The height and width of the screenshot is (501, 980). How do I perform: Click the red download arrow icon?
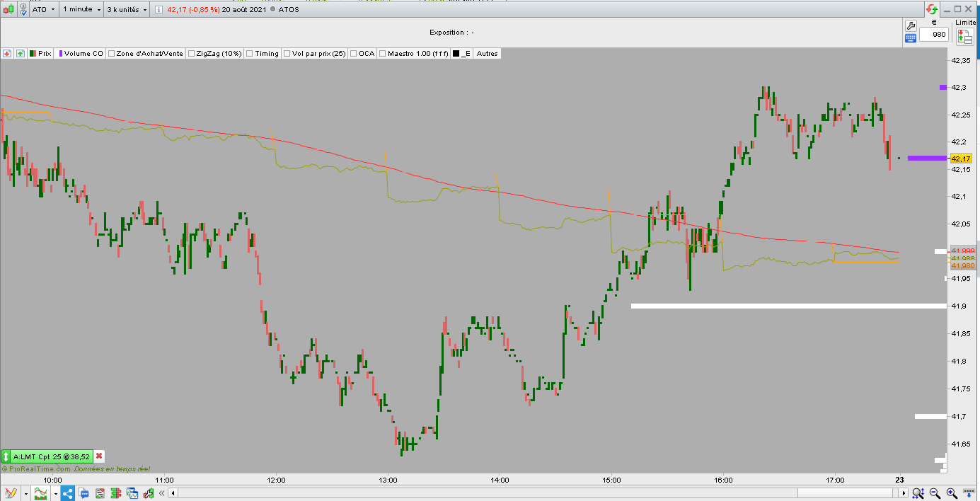(x=7, y=53)
